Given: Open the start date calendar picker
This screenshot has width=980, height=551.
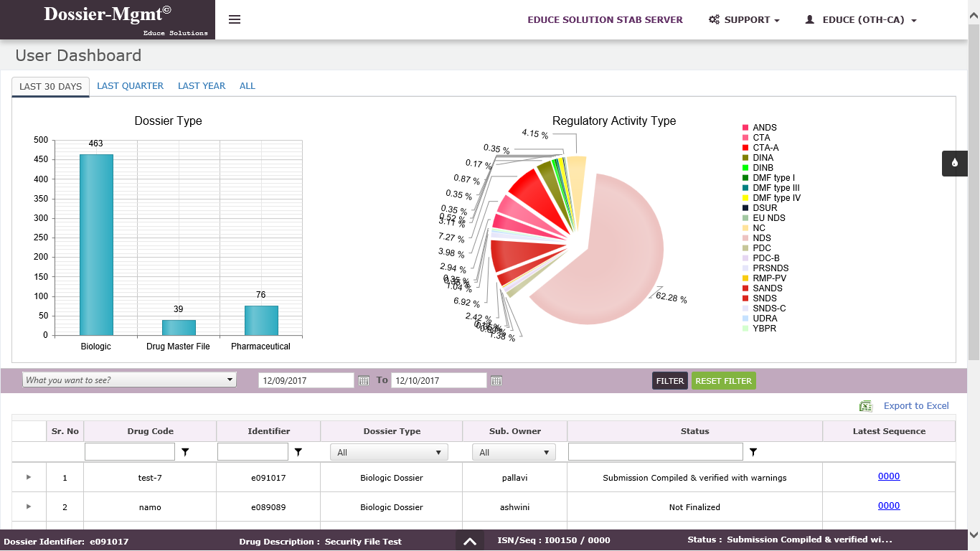Looking at the screenshot, I should tap(364, 381).
